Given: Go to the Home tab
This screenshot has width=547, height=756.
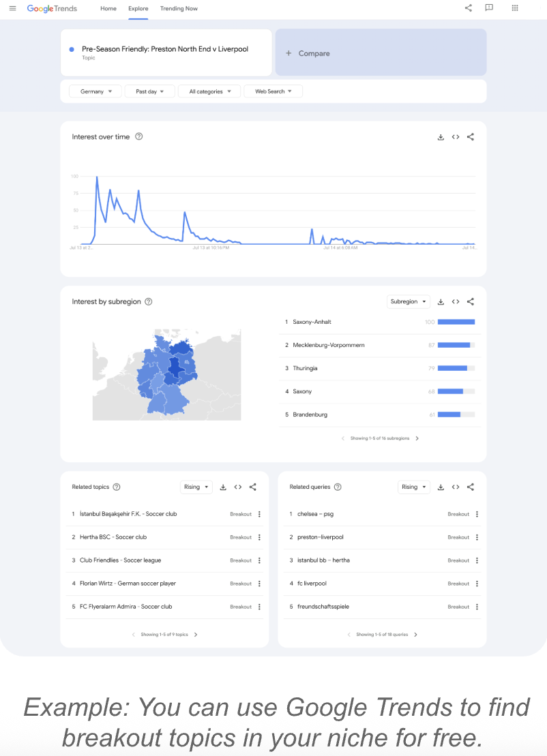Looking at the screenshot, I should pyautogui.click(x=108, y=9).
